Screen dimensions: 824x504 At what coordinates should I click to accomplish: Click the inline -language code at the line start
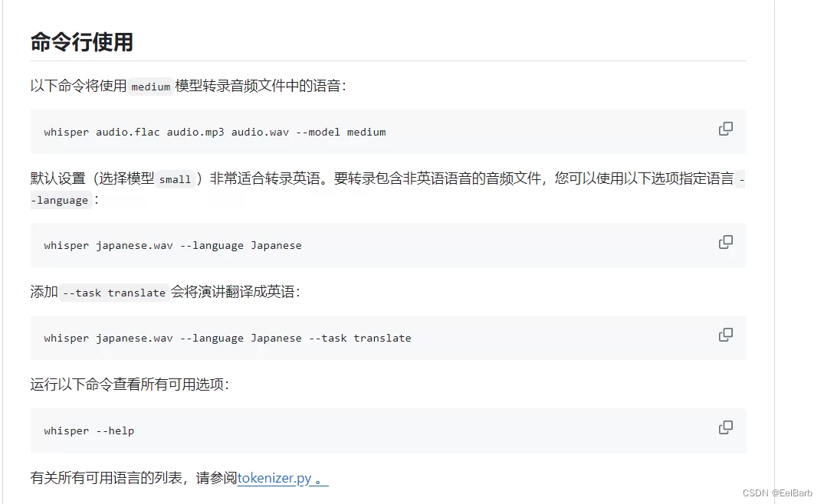[x=61, y=201]
